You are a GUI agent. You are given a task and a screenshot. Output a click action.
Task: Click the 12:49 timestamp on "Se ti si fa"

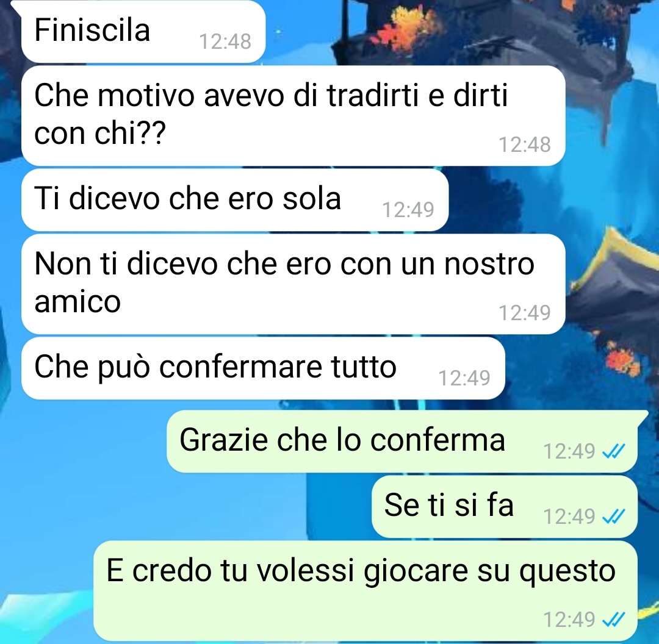pos(569,517)
